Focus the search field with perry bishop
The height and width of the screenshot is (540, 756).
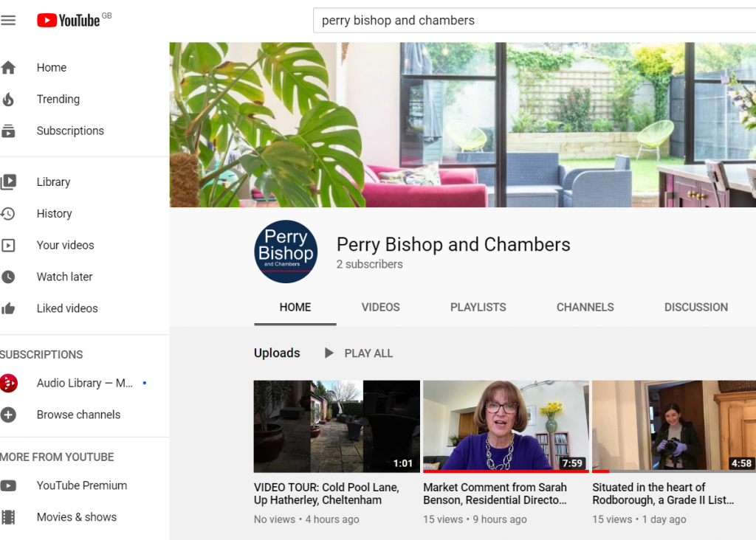coord(535,20)
